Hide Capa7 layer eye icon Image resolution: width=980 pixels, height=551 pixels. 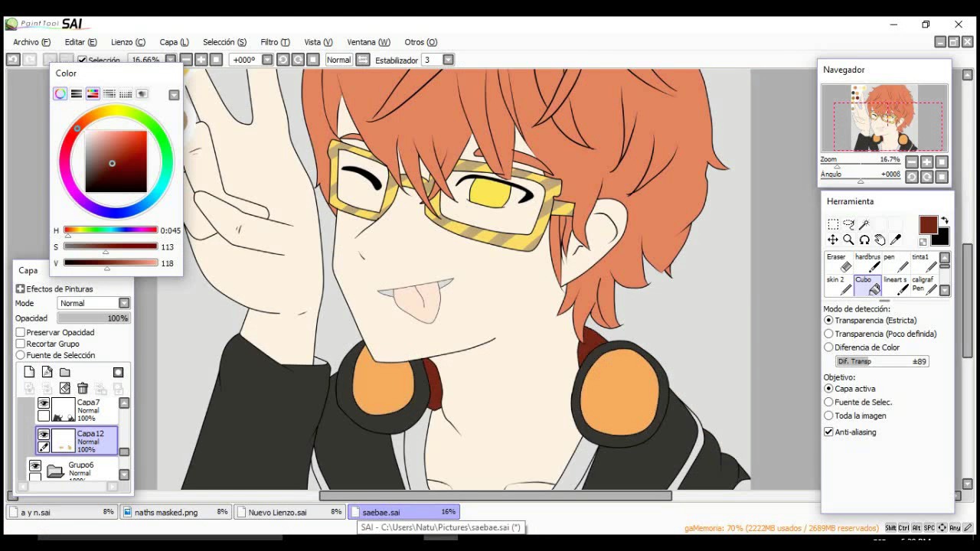(44, 403)
